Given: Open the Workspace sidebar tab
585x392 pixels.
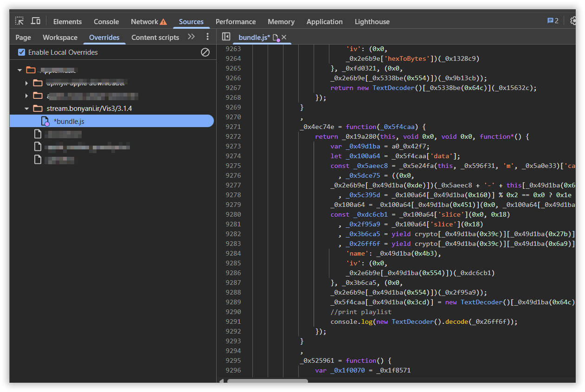Looking at the screenshot, I should (x=60, y=38).
